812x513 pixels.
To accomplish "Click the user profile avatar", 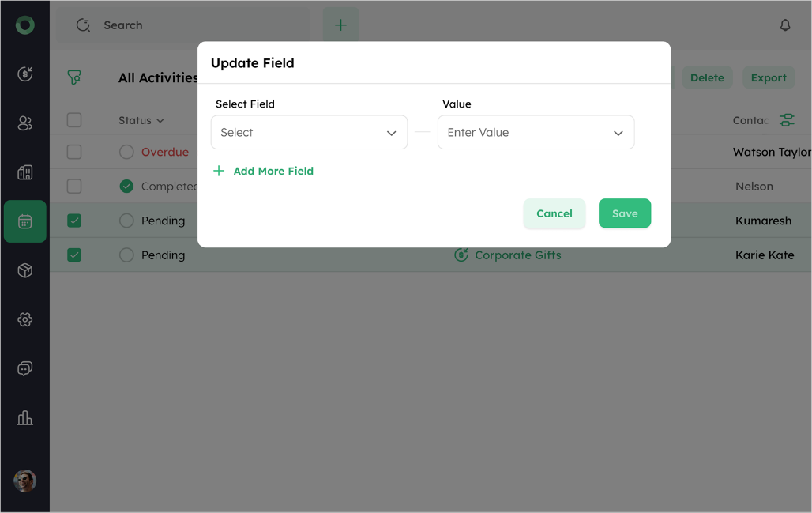I will pyautogui.click(x=24, y=481).
